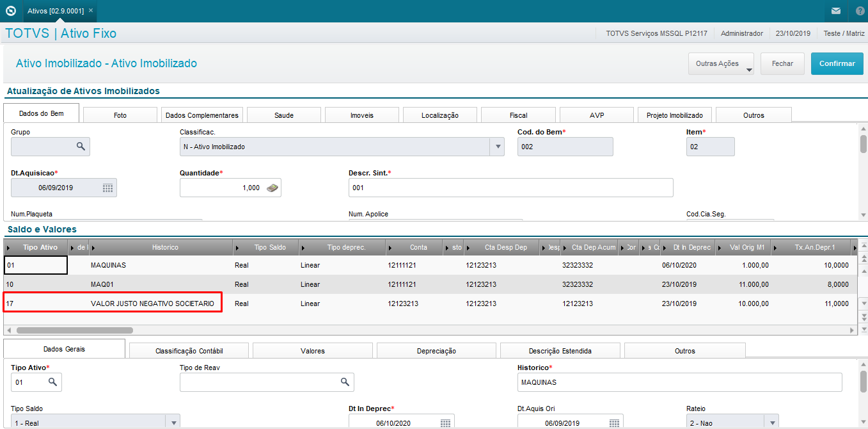
Task: Select the VALOR JUSTO NEGATIVO SOCIETARIO row
Action: point(430,304)
